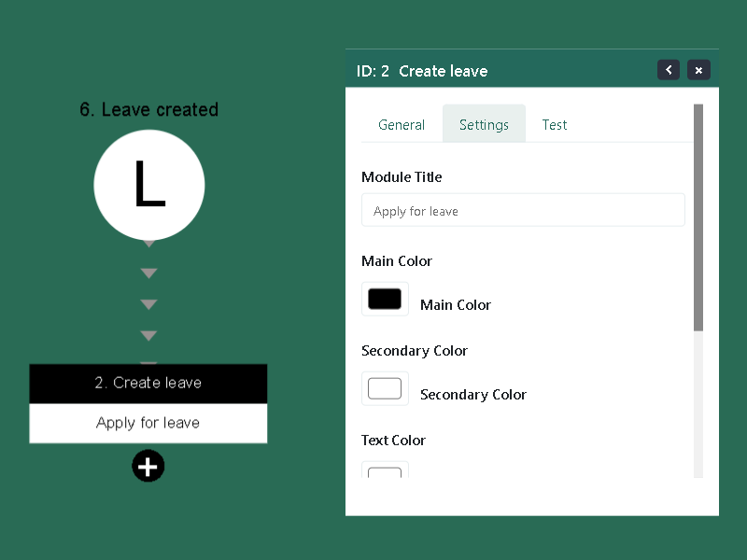
Task: Click the Secondary Color label beside swatch
Action: [473, 395]
